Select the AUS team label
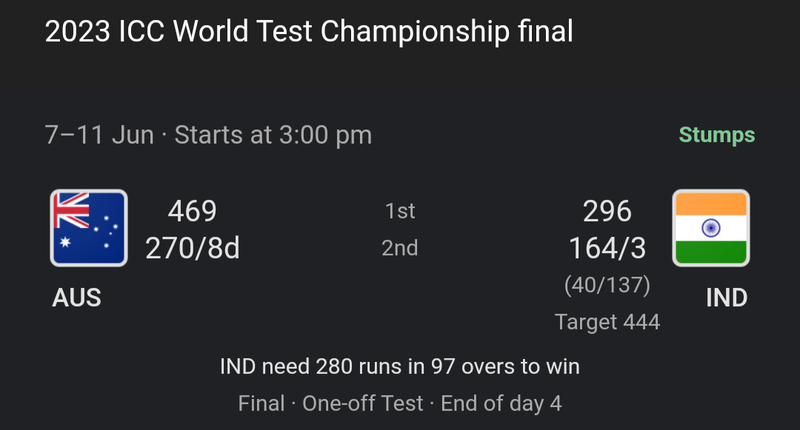800x430 pixels. (x=77, y=297)
